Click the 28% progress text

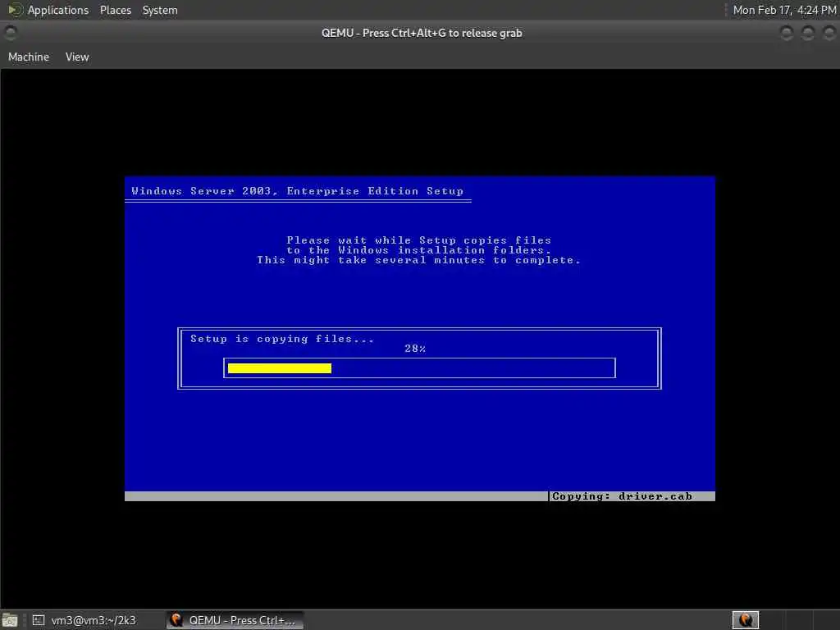(415, 349)
